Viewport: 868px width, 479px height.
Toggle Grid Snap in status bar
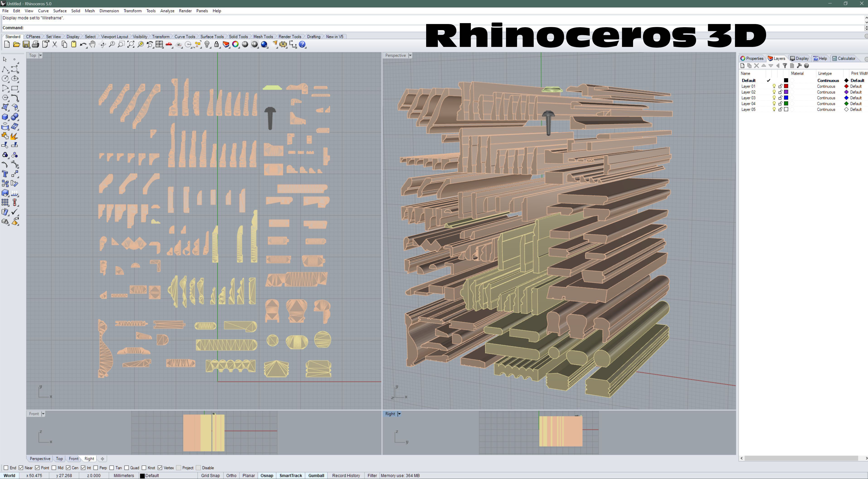(210, 476)
